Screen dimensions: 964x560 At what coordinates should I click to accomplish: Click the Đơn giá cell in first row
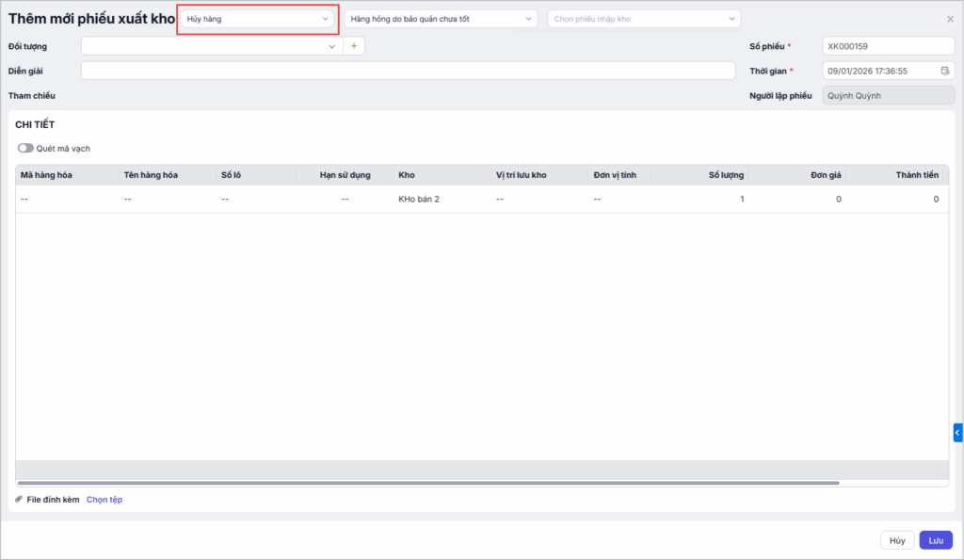tap(796, 200)
